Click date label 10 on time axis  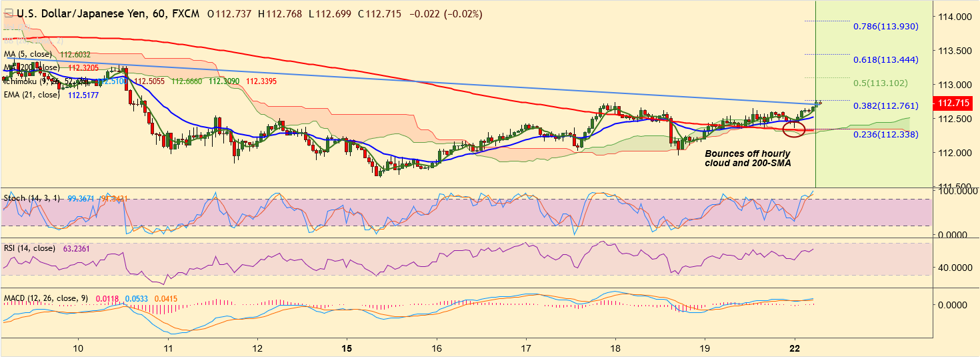[78, 348]
